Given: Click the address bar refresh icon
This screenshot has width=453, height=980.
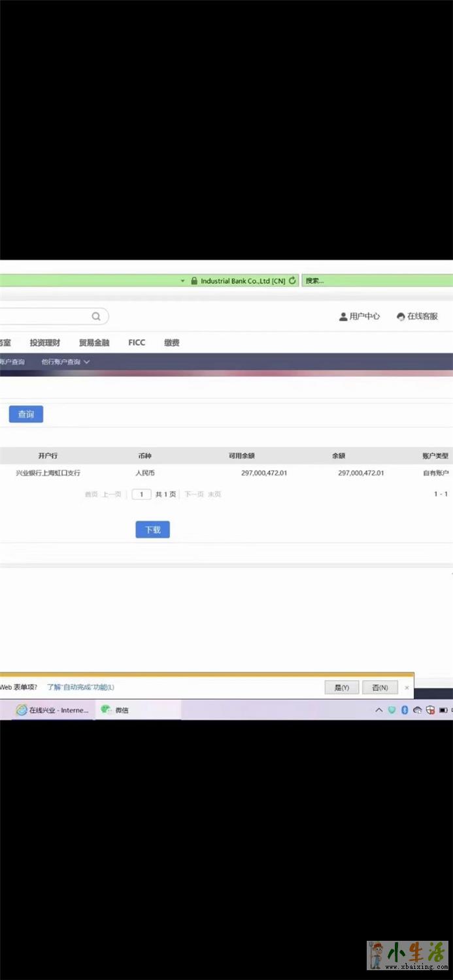Looking at the screenshot, I should [292, 281].
